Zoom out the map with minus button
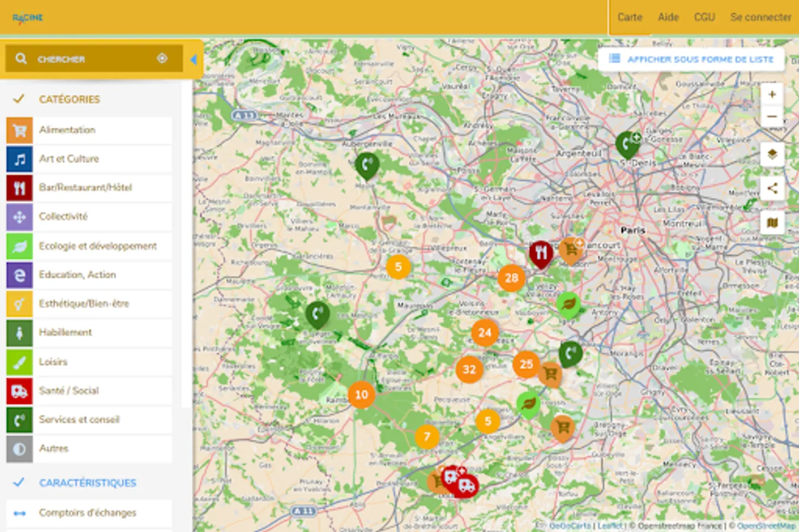Image resolution: width=799 pixels, height=532 pixels. click(772, 116)
